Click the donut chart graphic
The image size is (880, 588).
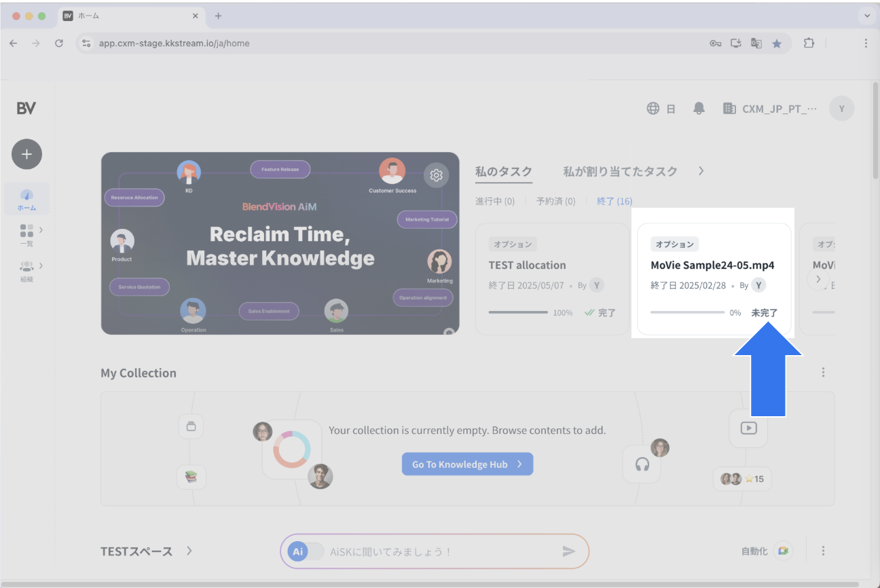click(x=292, y=449)
